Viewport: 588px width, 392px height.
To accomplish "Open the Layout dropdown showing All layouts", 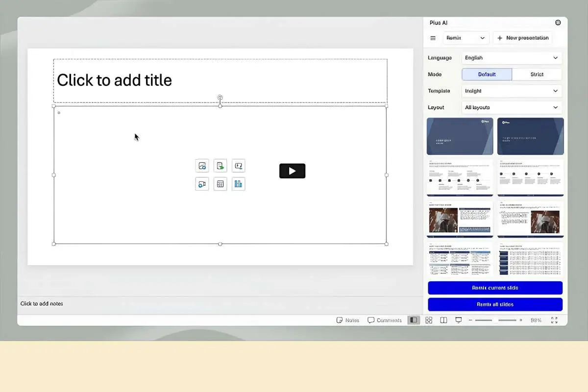I will click(x=512, y=107).
